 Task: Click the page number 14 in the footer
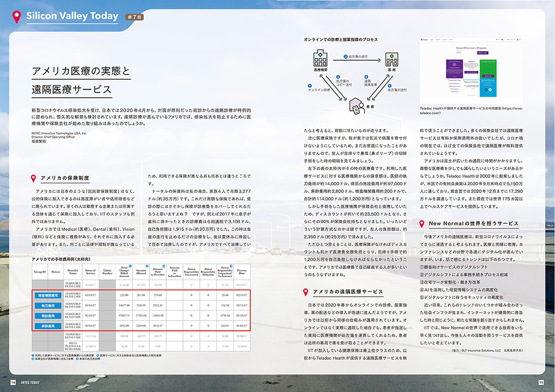point(13,383)
